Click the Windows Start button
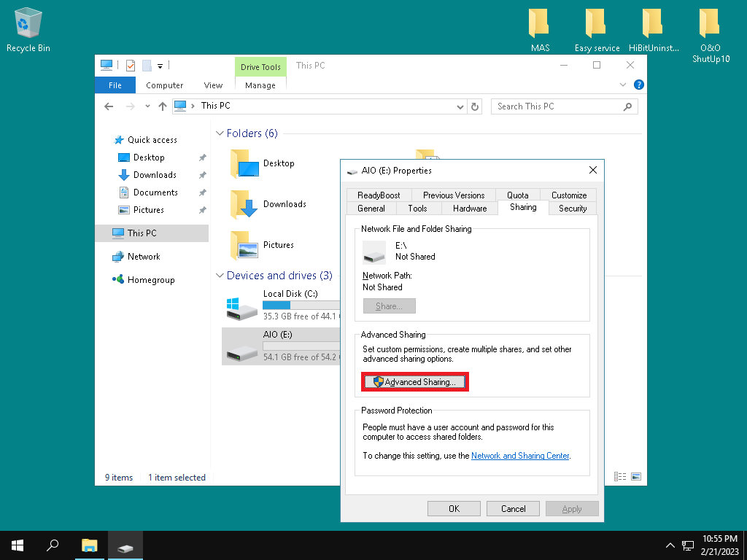 click(18, 545)
